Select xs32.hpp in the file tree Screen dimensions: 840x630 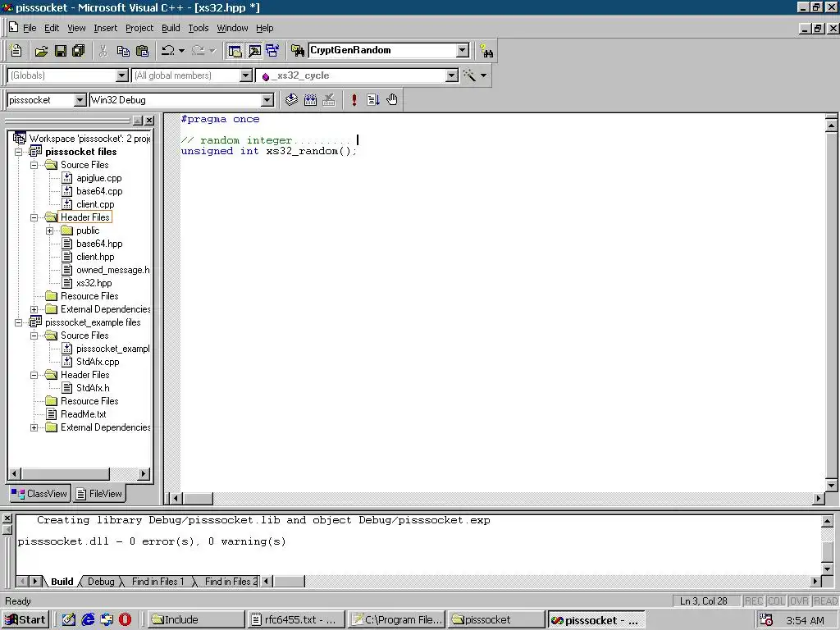coord(94,283)
